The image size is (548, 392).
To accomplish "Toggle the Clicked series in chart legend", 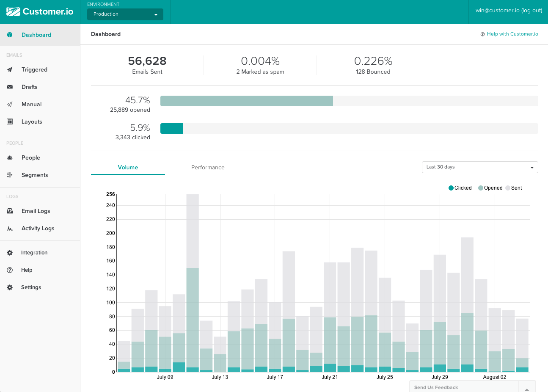I will (460, 188).
